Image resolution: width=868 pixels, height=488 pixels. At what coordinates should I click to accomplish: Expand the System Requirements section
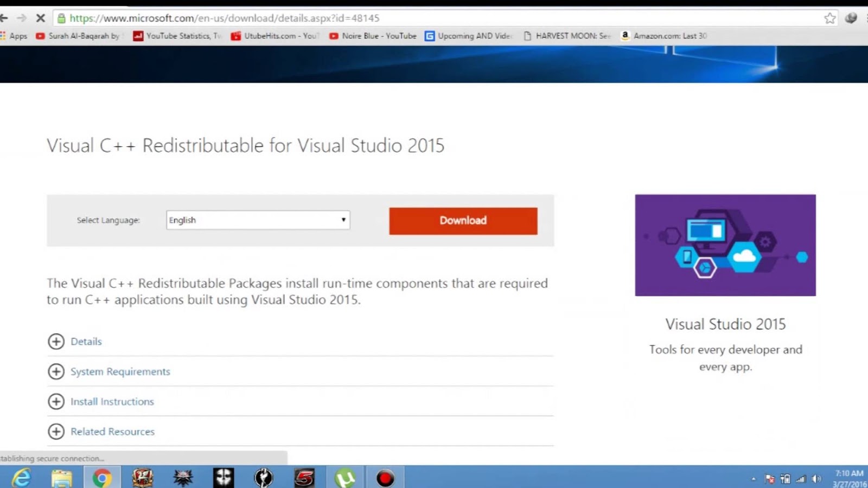pos(56,371)
